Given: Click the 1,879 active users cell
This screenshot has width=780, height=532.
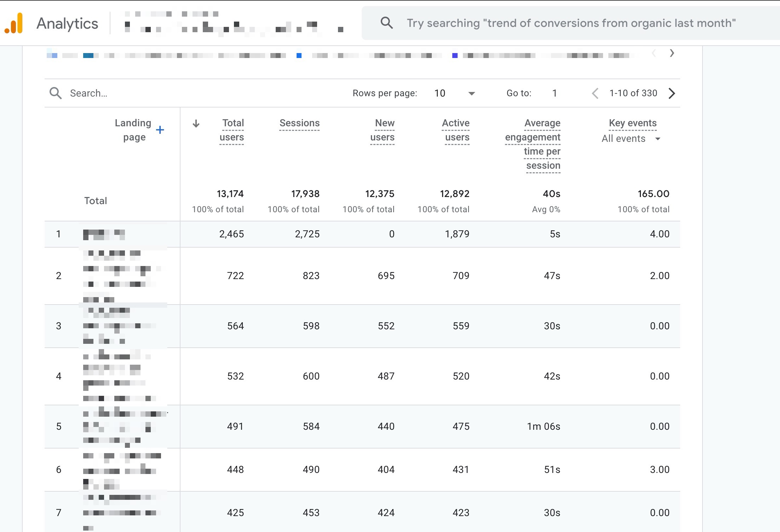Looking at the screenshot, I should click(x=457, y=234).
